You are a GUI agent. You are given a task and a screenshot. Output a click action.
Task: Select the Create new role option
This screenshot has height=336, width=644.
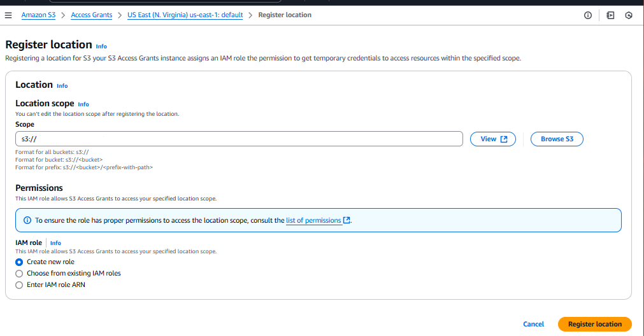click(19, 262)
